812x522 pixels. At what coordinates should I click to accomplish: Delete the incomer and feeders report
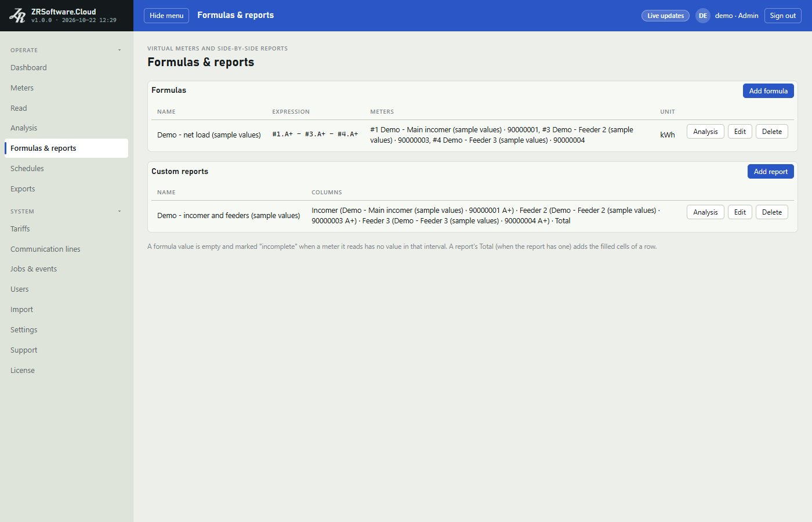772,212
